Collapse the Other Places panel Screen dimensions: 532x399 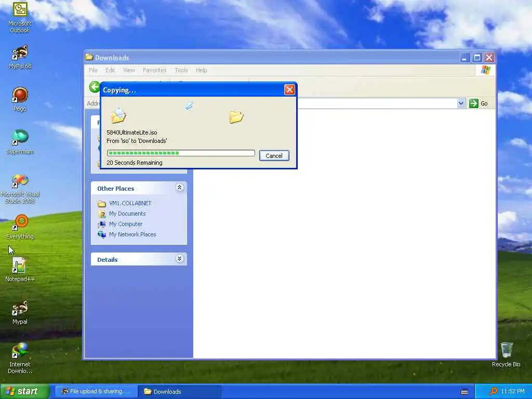(179, 187)
